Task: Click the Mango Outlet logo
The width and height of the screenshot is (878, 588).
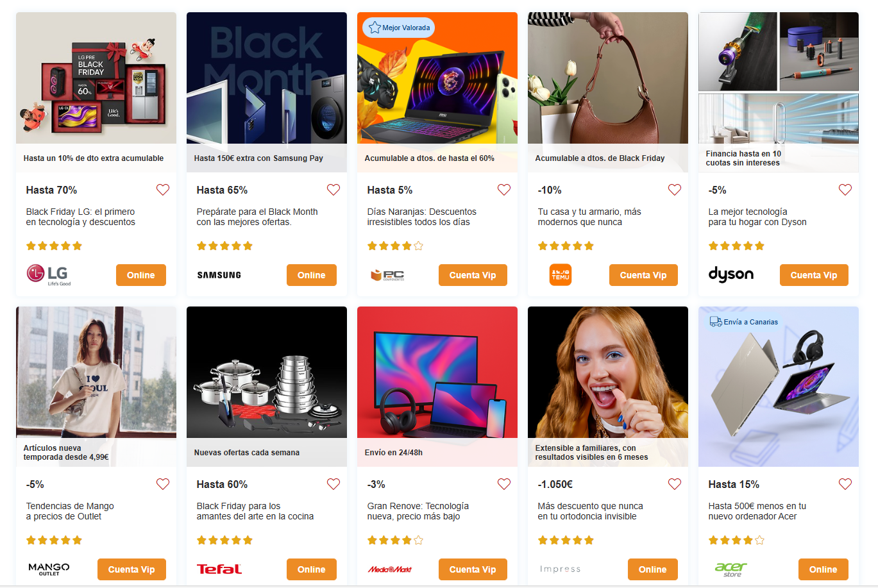Action: click(49, 569)
